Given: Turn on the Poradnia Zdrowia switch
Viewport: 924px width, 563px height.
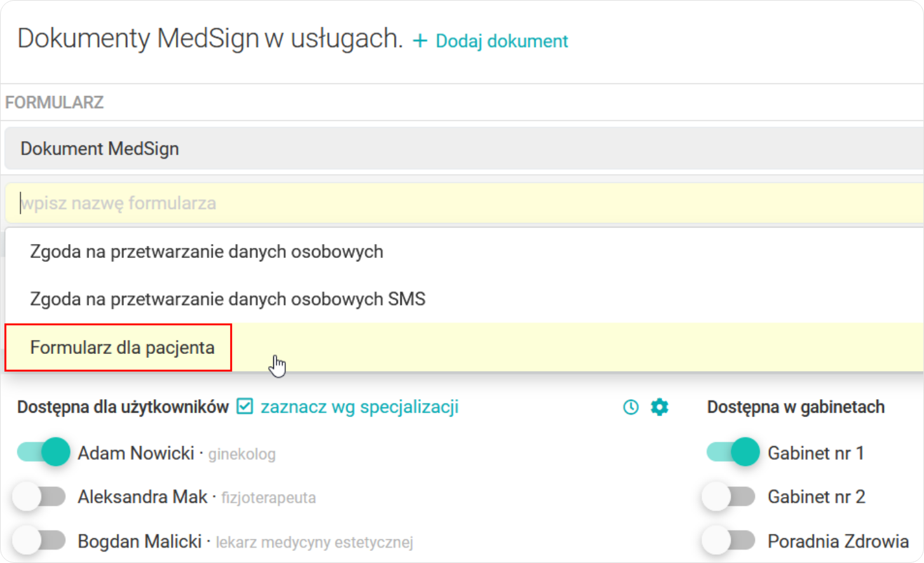Looking at the screenshot, I should [x=728, y=540].
